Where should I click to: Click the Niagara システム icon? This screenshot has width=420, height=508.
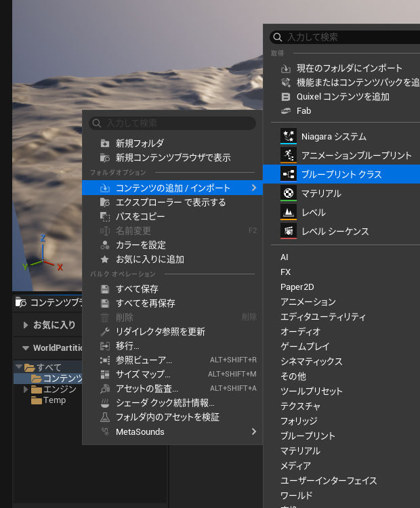pos(289,136)
